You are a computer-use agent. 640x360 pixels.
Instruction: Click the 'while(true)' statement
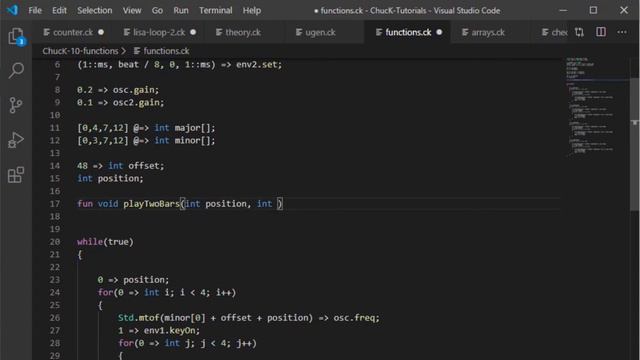click(x=105, y=242)
